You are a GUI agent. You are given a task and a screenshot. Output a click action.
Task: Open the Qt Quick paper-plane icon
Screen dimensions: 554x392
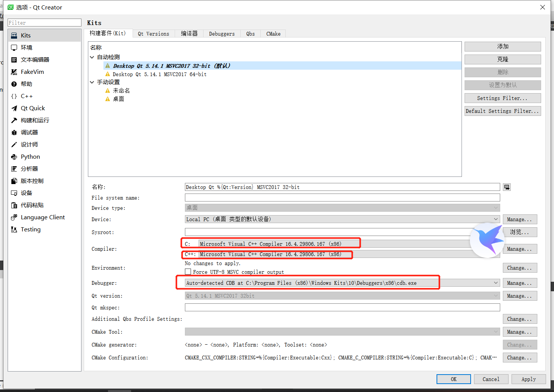point(14,108)
